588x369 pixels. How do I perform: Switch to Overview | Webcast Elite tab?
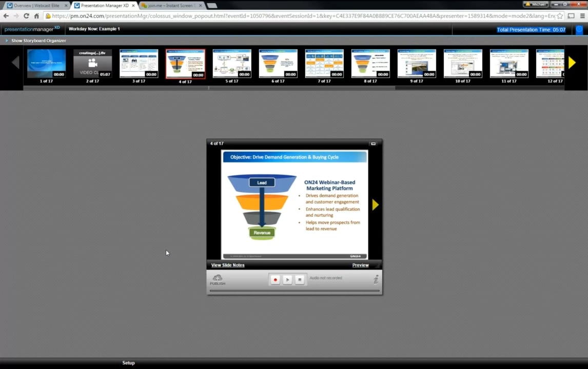36,5
